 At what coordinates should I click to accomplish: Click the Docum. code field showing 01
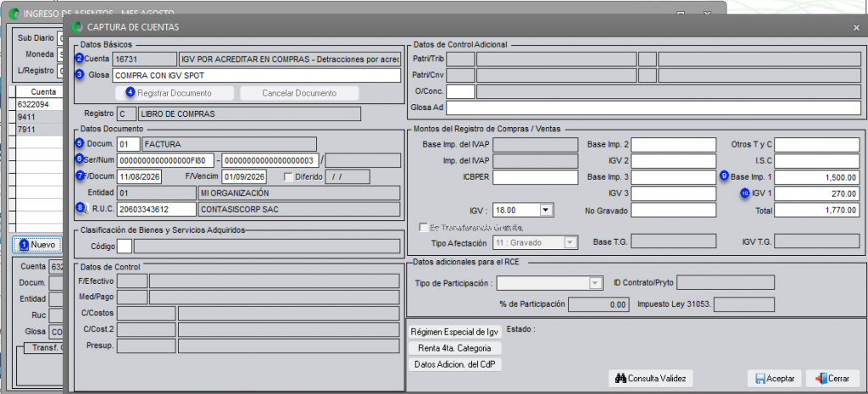click(129, 144)
